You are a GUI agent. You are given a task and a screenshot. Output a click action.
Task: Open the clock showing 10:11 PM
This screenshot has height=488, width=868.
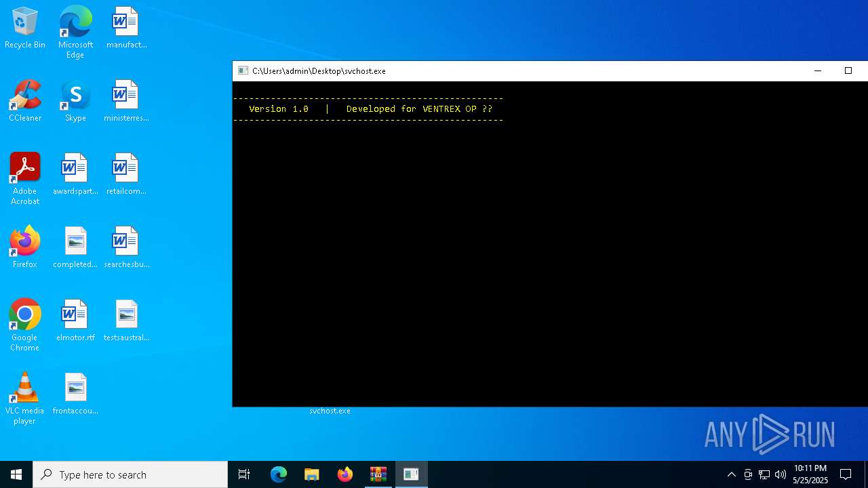(x=810, y=474)
